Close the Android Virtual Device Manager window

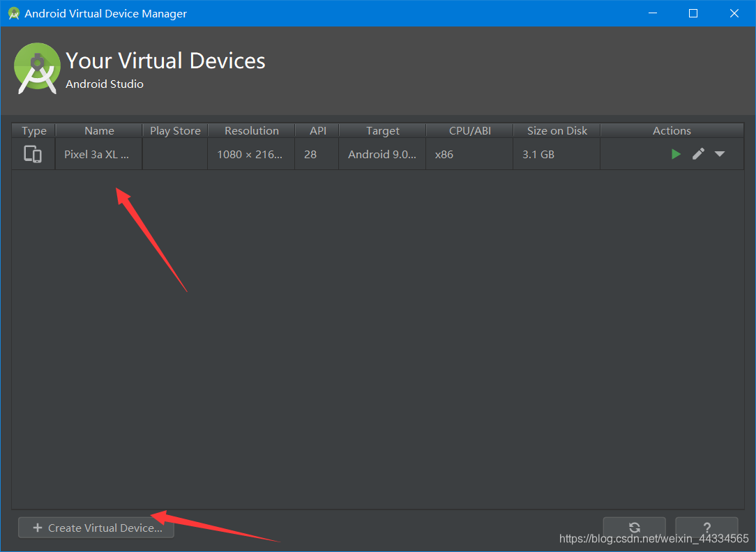(x=734, y=13)
